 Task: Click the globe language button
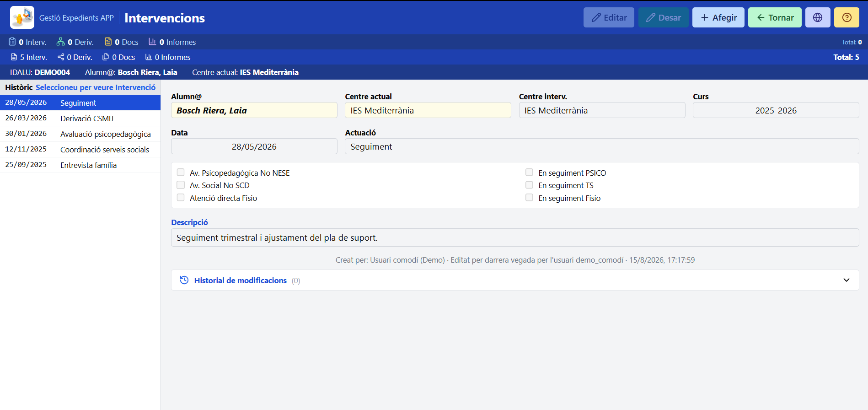(x=818, y=17)
